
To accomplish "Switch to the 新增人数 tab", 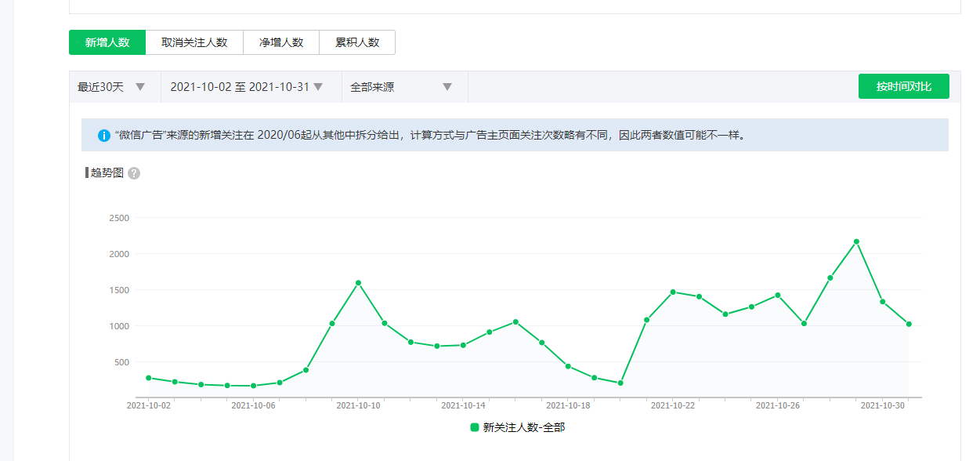I will (x=107, y=42).
